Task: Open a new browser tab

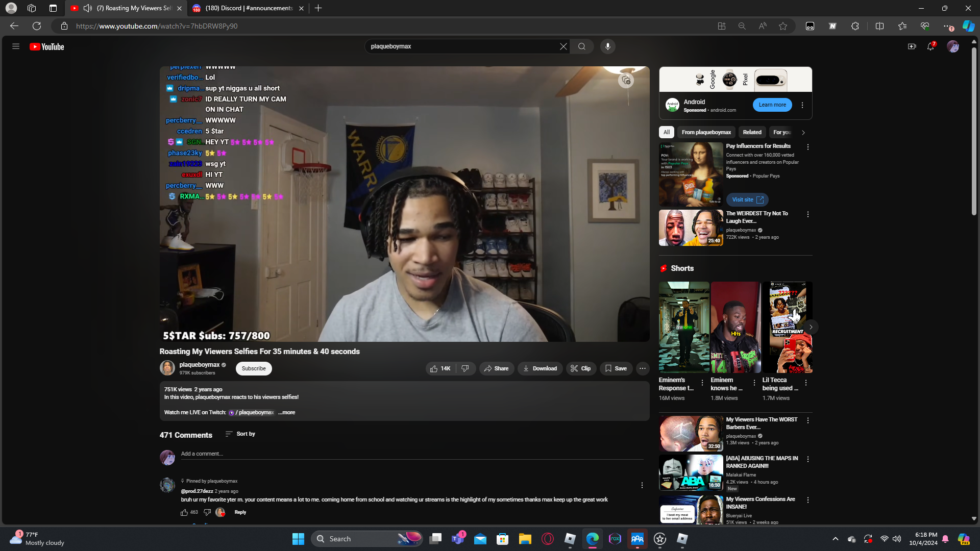Action: point(318,8)
